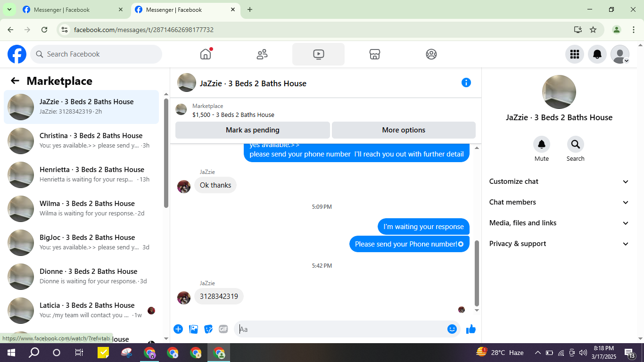Search in conversation using the magnifier button
The height and width of the screenshot is (362, 644).
(576, 144)
